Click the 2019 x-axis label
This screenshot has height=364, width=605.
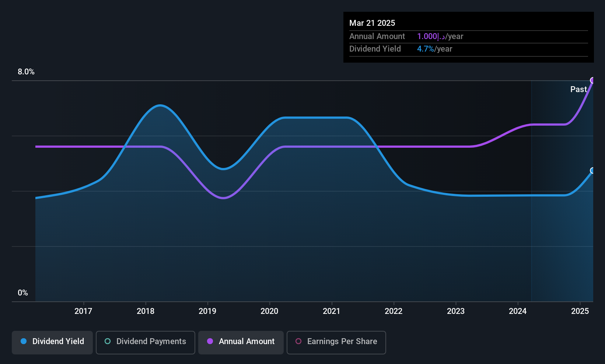207,311
